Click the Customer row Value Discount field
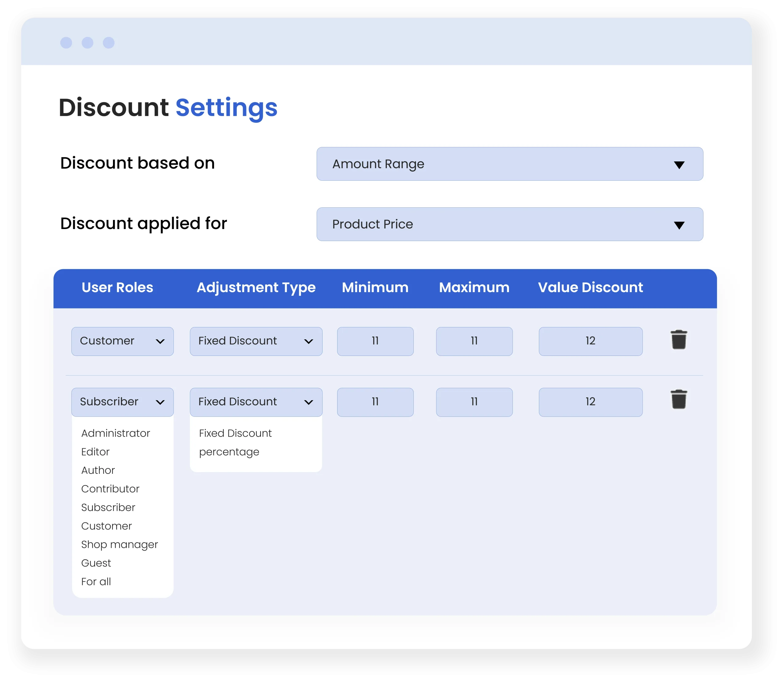Viewport: 784px width, 682px height. click(590, 341)
